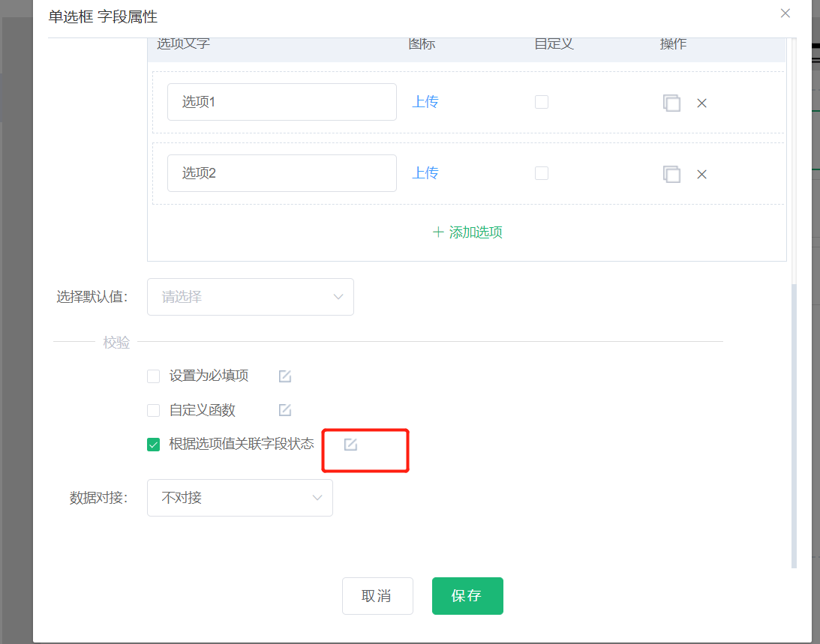Enable 设置为必填项 checkbox
This screenshot has width=820, height=644.
tap(153, 376)
